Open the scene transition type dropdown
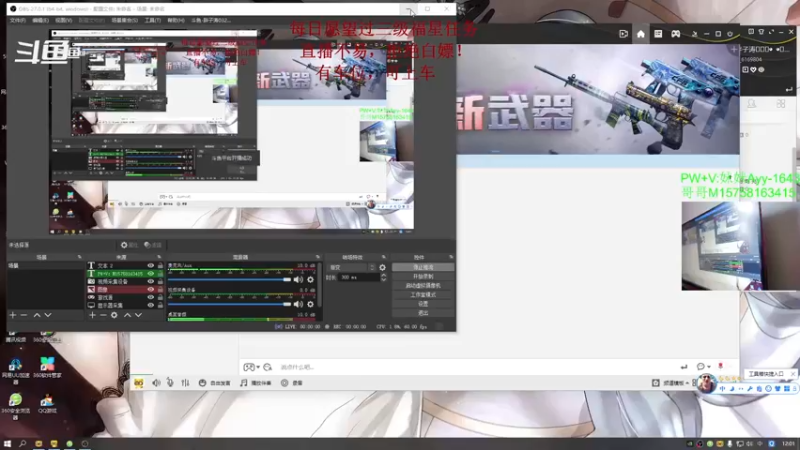 tap(352, 267)
